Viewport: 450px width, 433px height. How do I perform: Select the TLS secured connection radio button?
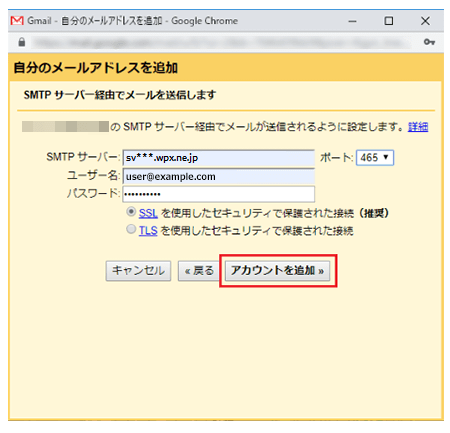pyautogui.click(x=131, y=229)
